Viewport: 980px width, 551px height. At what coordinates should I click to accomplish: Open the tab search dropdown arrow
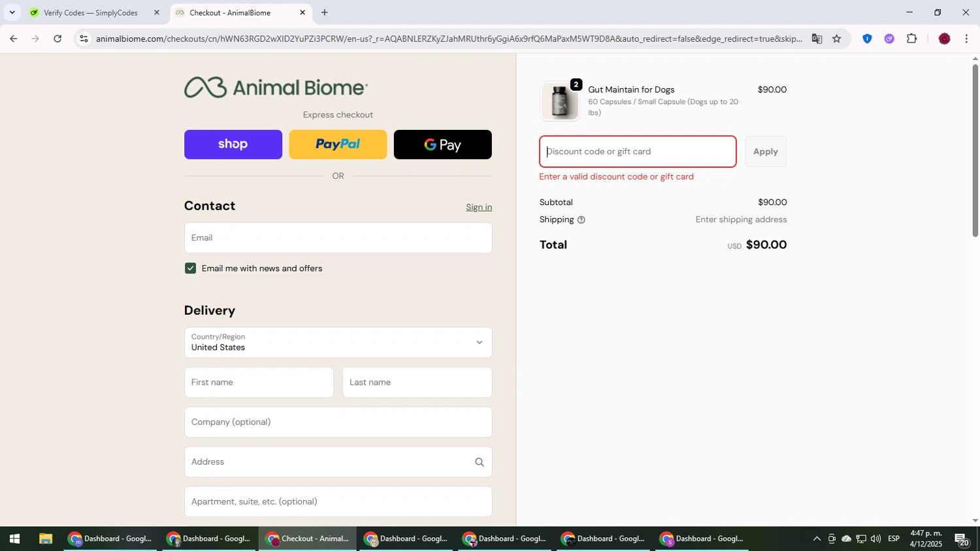point(12,12)
